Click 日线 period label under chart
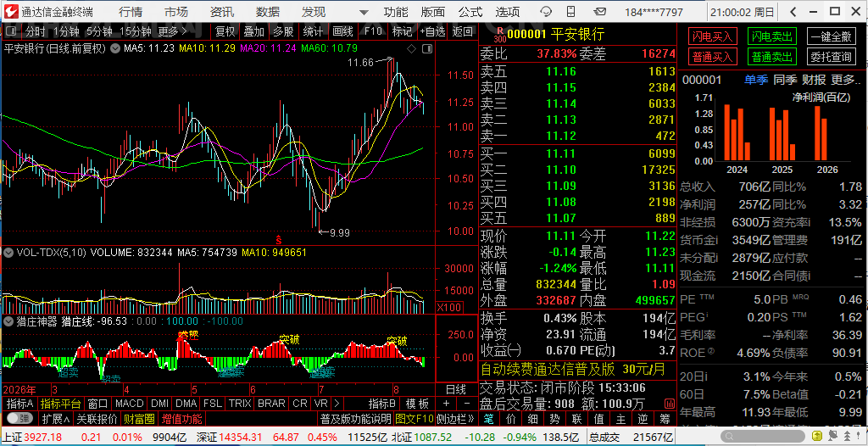This screenshot has height=446, width=868. pyautogui.click(x=456, y=389)
